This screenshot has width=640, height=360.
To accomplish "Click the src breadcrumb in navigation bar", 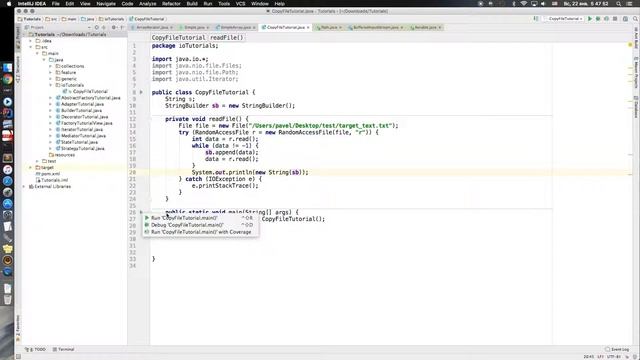I will tap(51, 19).
